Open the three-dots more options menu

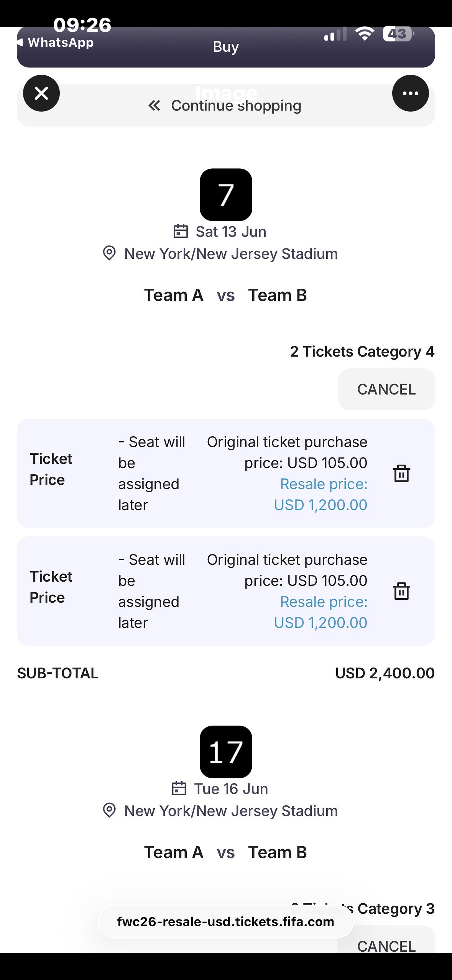click(410, 93)
